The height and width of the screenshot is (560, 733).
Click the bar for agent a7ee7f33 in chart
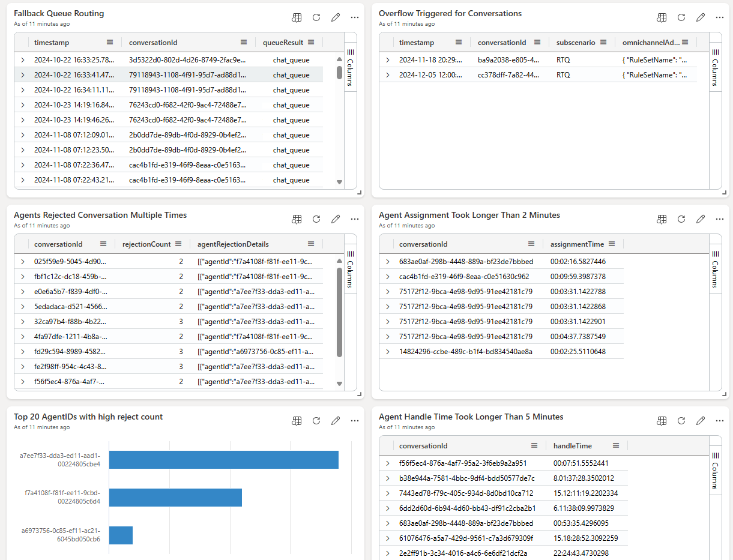[x=223, y=460]
